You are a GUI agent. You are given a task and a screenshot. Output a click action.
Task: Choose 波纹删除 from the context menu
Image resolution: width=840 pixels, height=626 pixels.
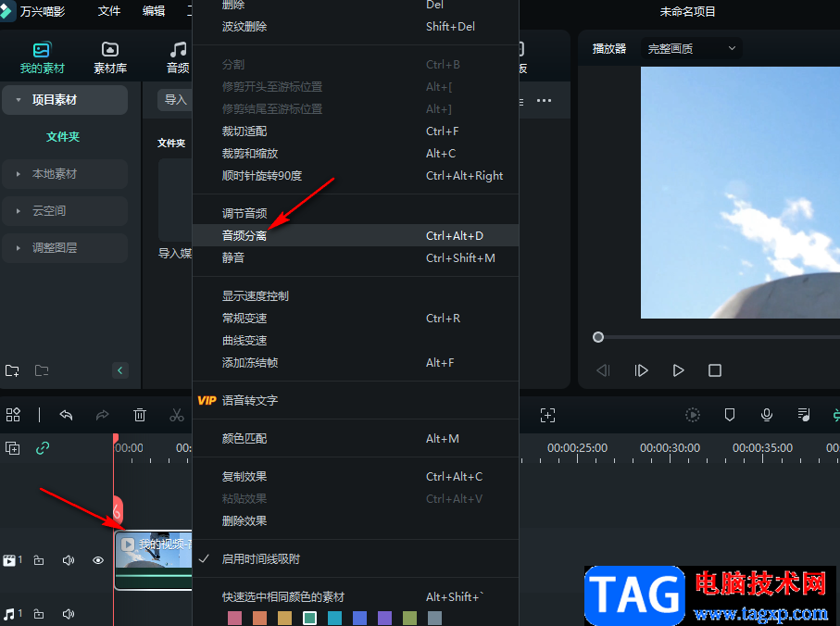pos(356,26)
